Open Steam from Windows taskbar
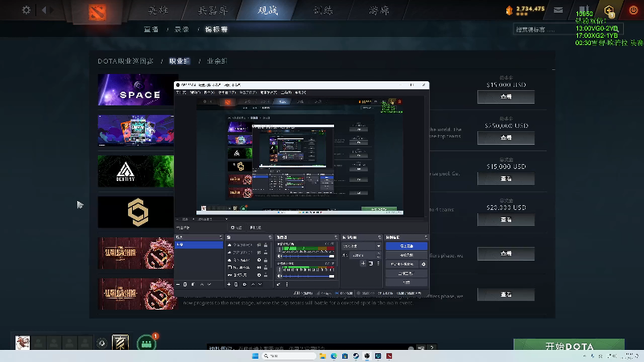This screenshot has width=644, height=362. [x=356, y=356]
